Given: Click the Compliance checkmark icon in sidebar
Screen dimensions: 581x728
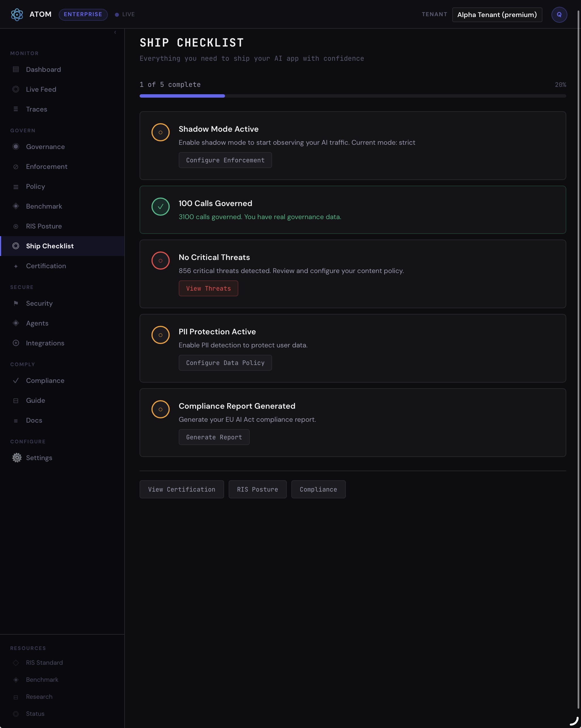Looking at the screenshot, I should point(16,381).
